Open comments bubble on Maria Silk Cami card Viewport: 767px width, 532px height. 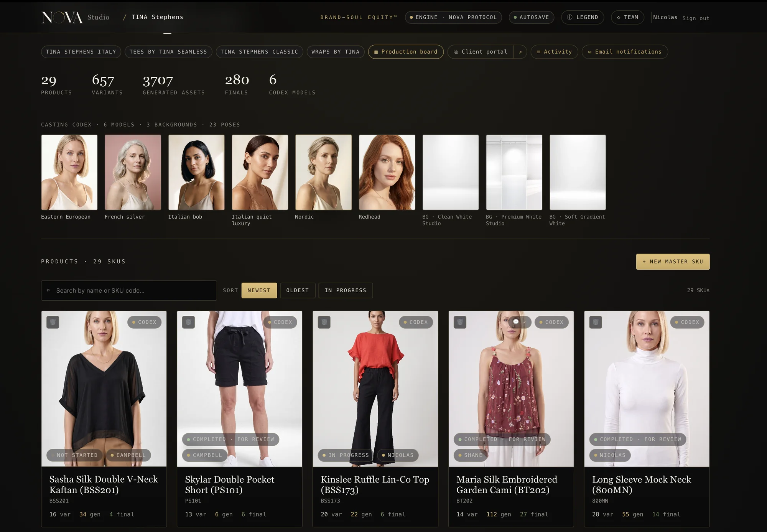coord(516,322)
